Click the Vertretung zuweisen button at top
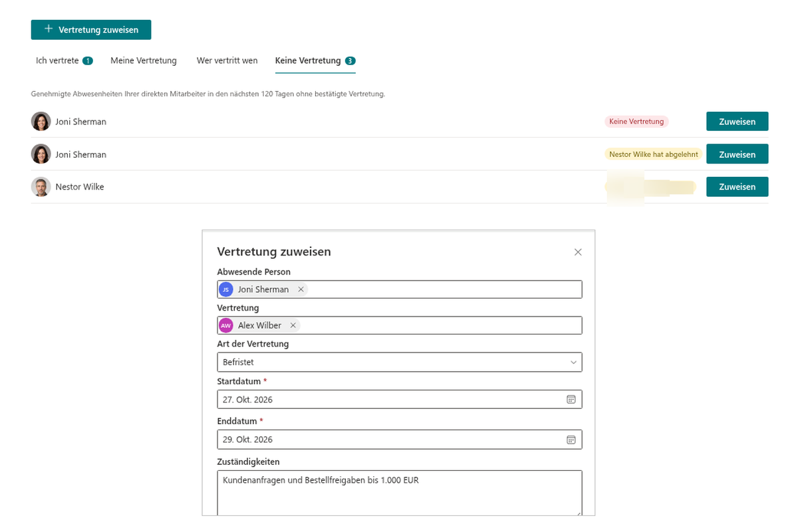This screenshot has width=798, height=532. point(91,30)
